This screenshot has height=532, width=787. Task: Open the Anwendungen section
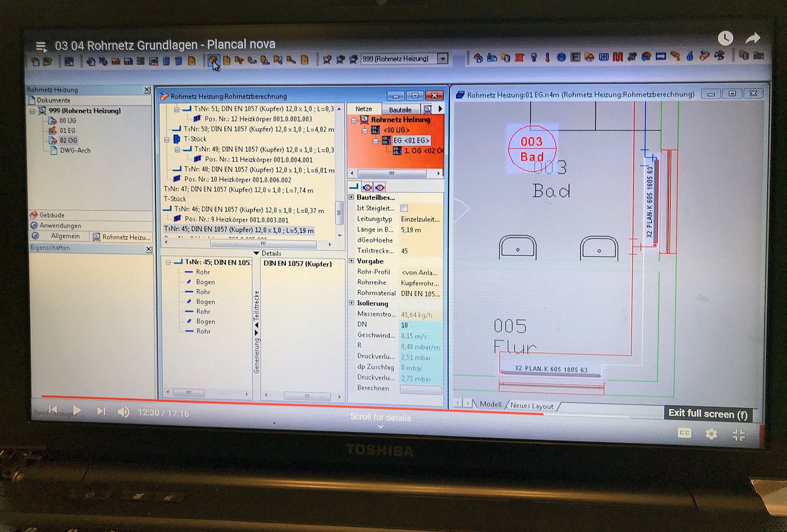pyautogui.click(x=90, y=225)
